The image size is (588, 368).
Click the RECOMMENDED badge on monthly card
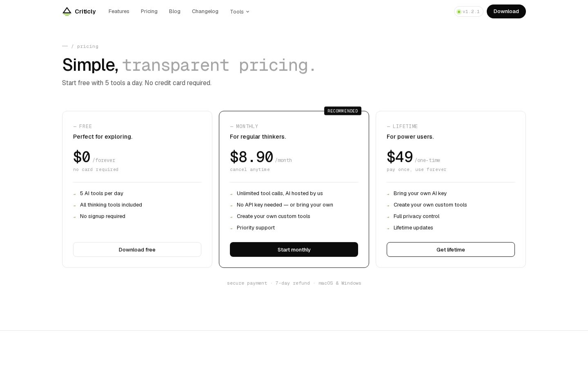click(x=343, y=111)
